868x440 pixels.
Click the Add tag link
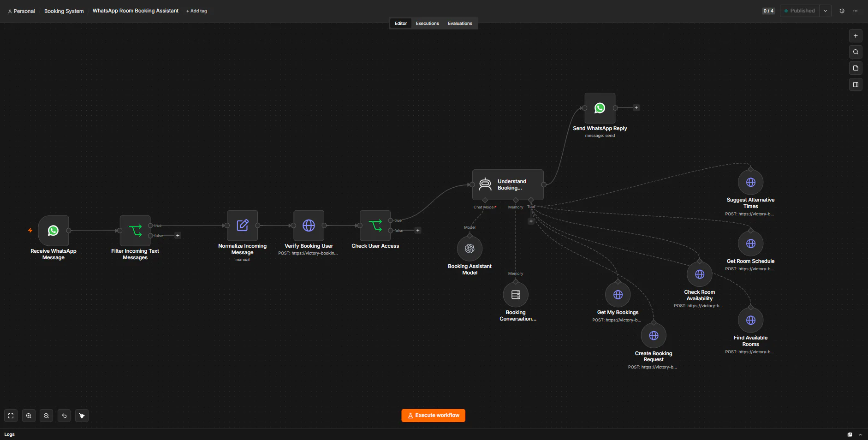(x=196, y=11)
